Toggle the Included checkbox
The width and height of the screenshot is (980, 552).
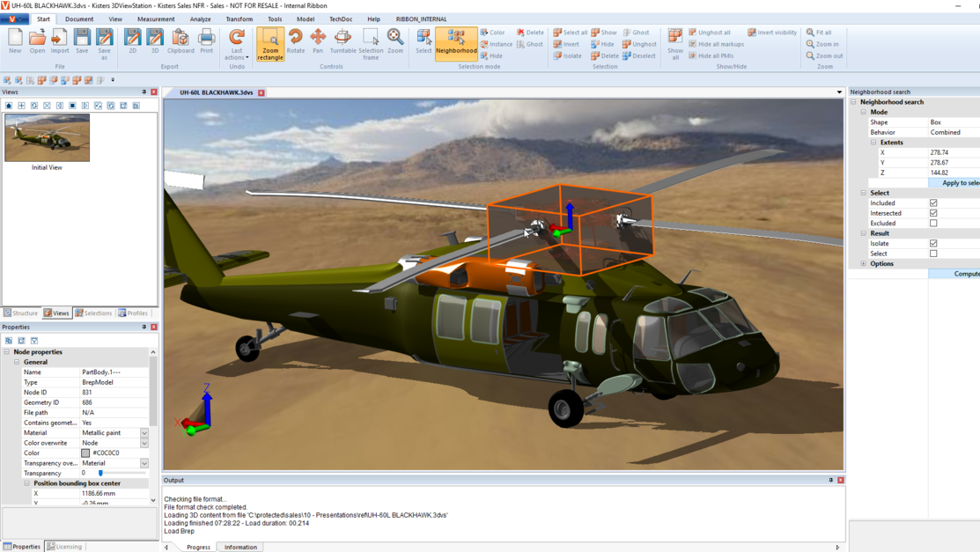(x=933, y=203)
